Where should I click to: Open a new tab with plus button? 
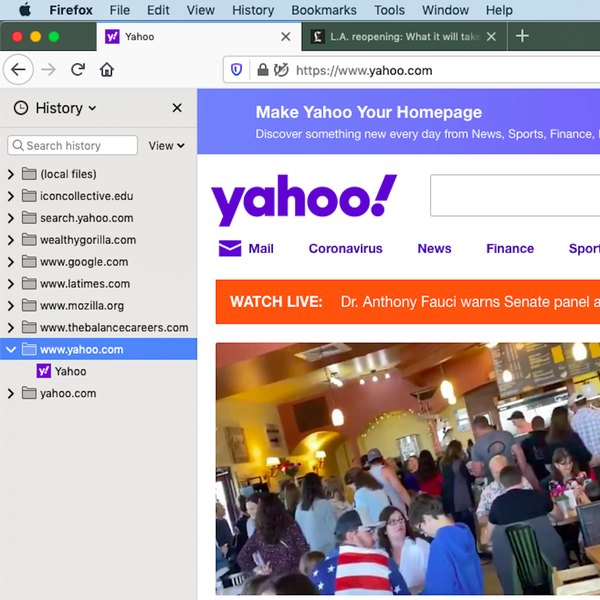click(522, 36)
